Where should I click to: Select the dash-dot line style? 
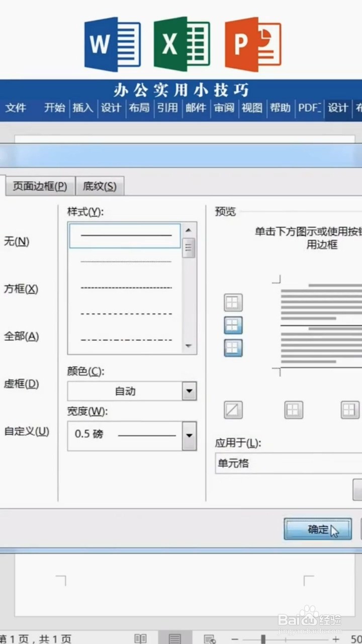[x=126, y=340]
